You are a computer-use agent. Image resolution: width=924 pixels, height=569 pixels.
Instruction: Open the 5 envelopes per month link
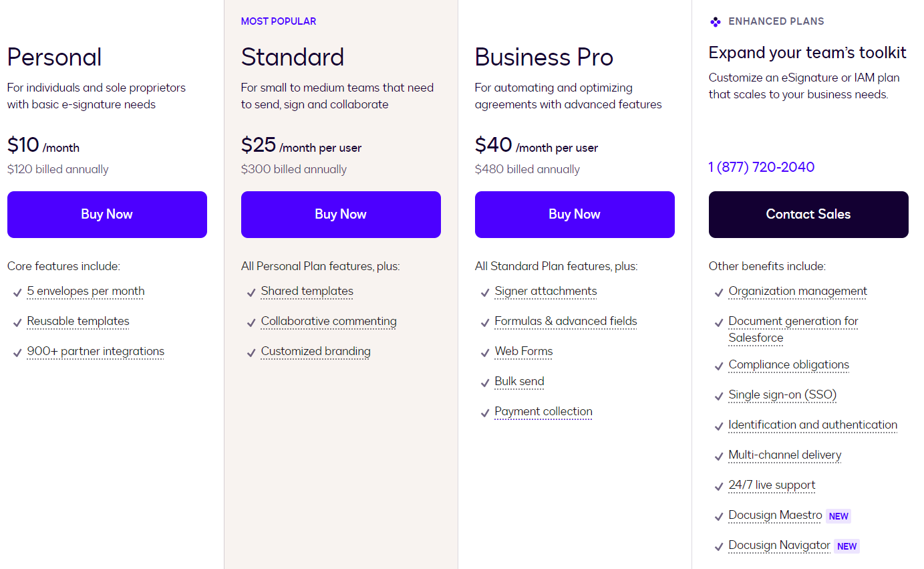pos(86,292)
